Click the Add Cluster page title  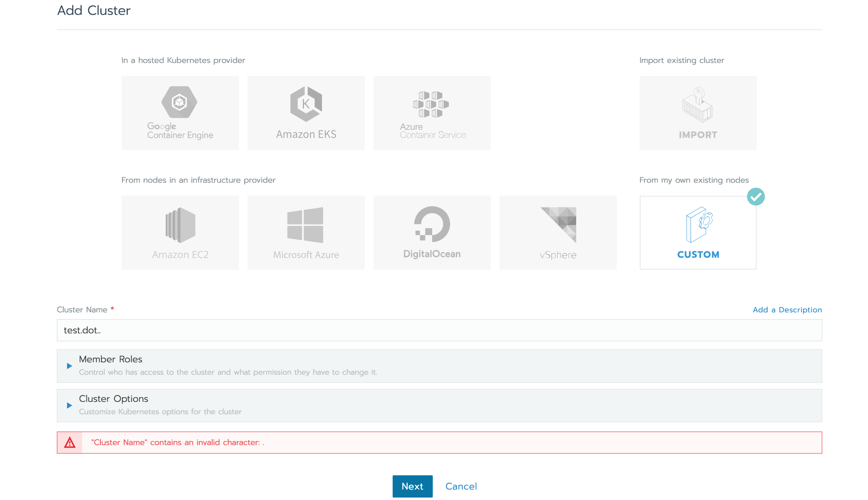tap(94, 10)
